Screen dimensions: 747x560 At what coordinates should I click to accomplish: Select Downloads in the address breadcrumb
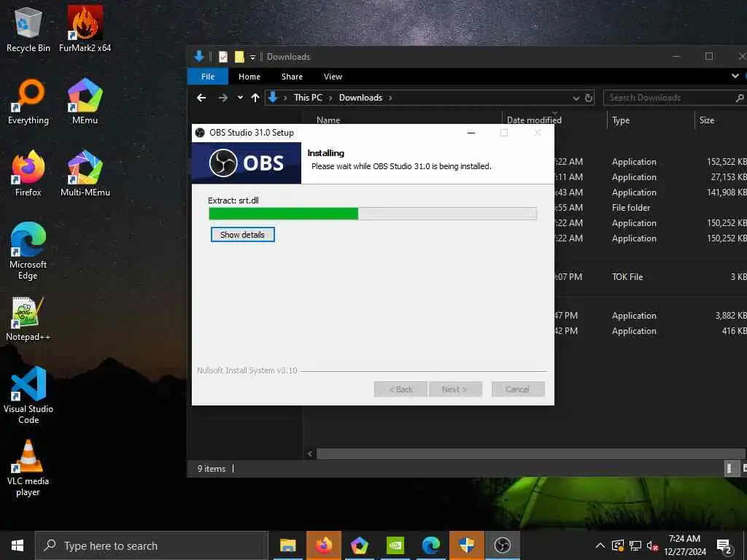(360, 98)
